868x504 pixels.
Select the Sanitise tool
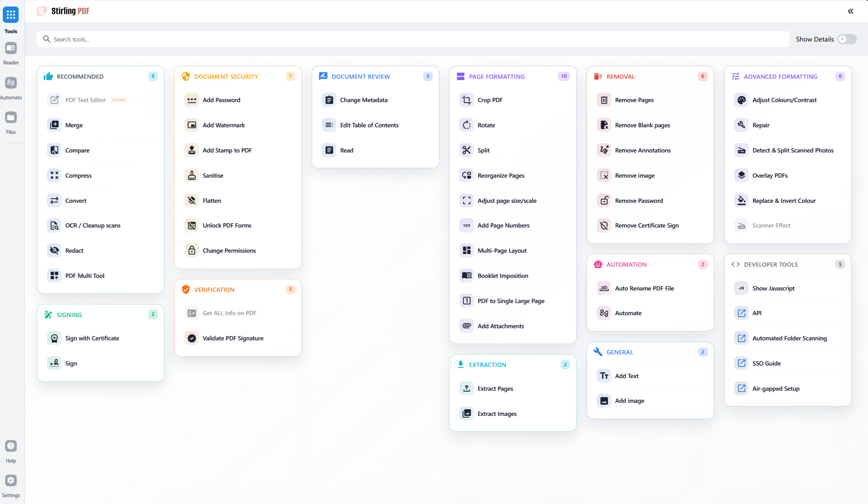point(212,175)
